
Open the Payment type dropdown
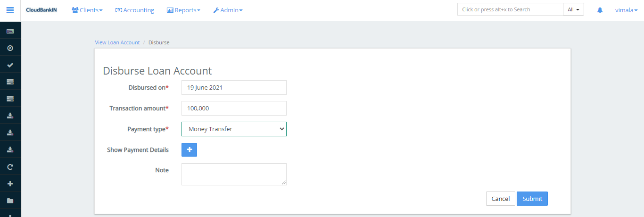tap(234, 129)
